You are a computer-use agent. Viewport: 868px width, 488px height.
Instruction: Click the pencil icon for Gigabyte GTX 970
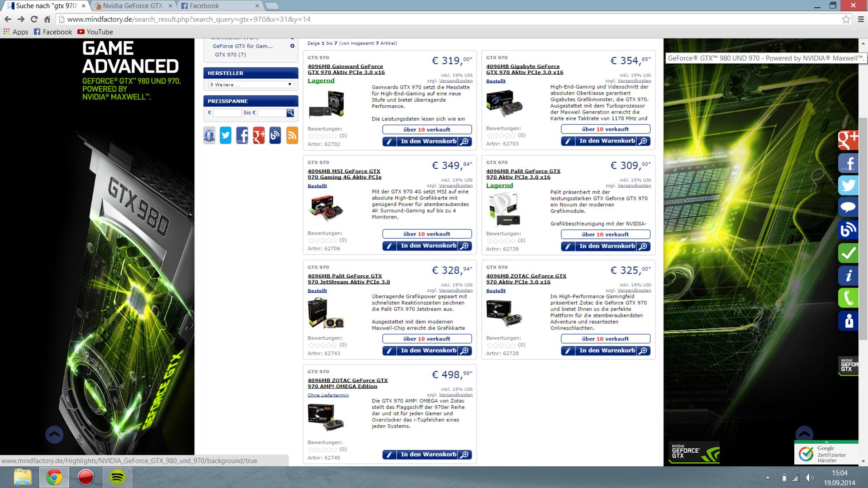click(568, 141)
